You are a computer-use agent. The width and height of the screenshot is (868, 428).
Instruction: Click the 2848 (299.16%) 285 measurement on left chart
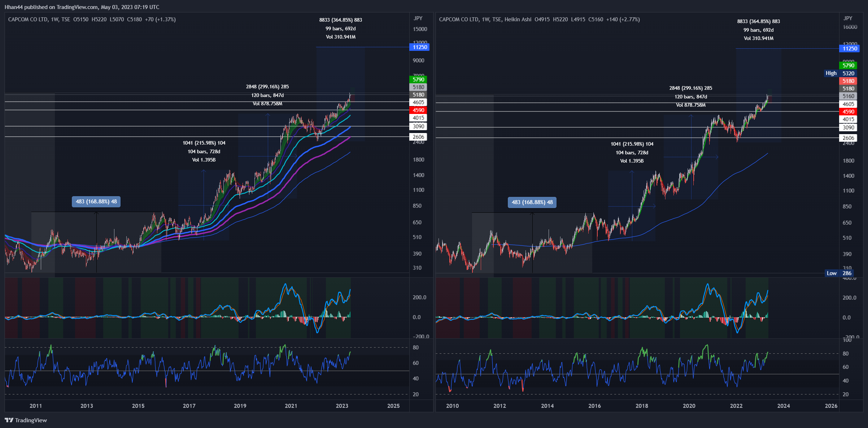267,87
